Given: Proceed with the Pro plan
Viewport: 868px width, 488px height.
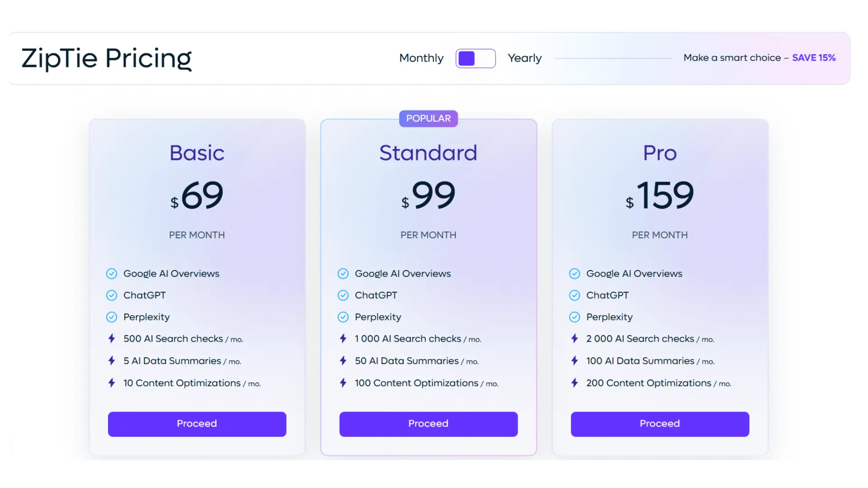Looking at the screenshot, I should [660, 424].
